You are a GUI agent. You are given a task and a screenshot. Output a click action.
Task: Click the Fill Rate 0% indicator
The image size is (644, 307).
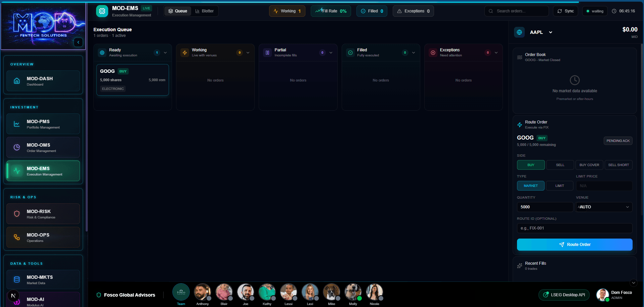[331, 11]
